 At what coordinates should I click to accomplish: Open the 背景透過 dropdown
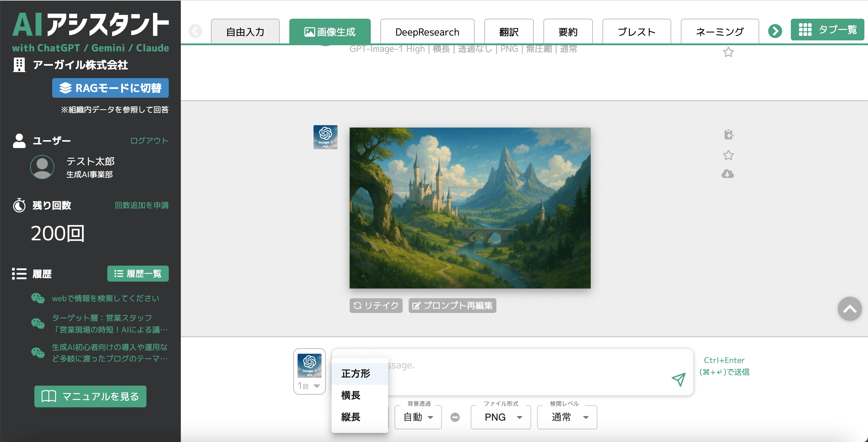(x=418, y=417)
